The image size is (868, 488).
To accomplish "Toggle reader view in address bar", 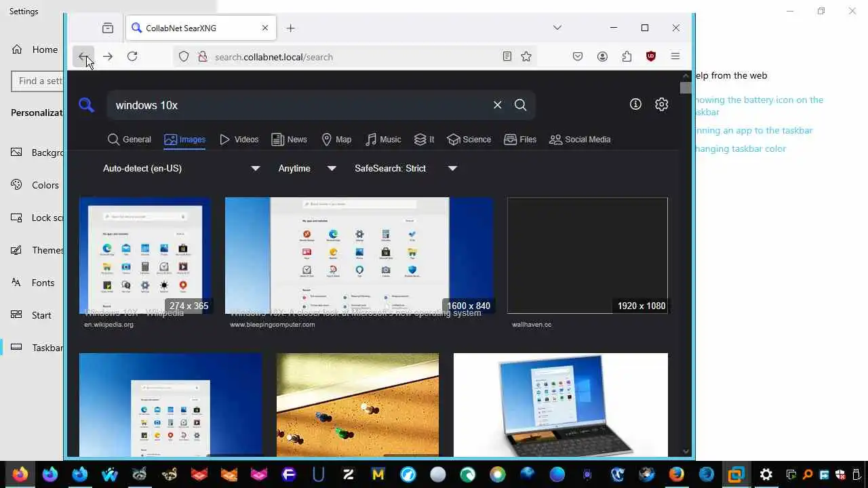I will (507, 57).
